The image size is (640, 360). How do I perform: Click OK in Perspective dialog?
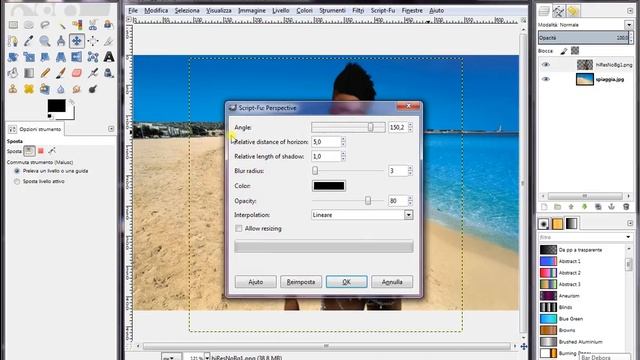pyautogui.click(x=347, y=282)
